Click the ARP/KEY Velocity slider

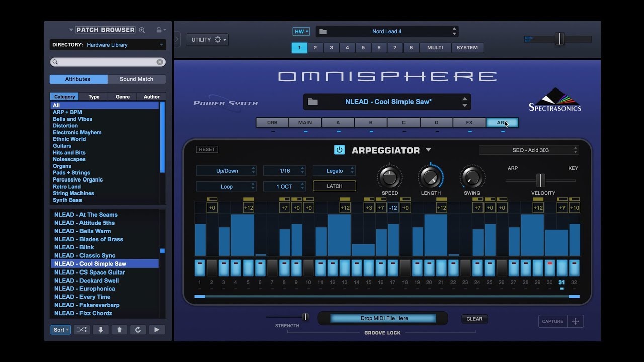tap(540, 180)
